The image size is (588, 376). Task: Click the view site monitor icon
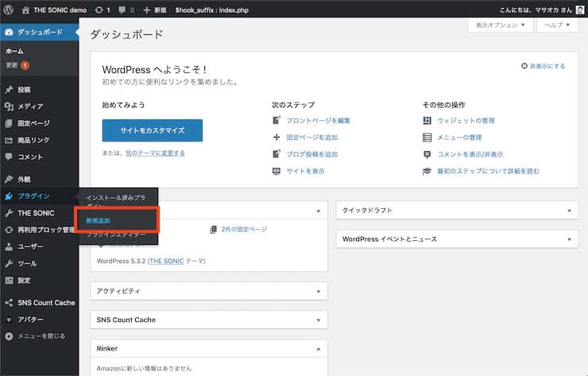coord(277,171)
